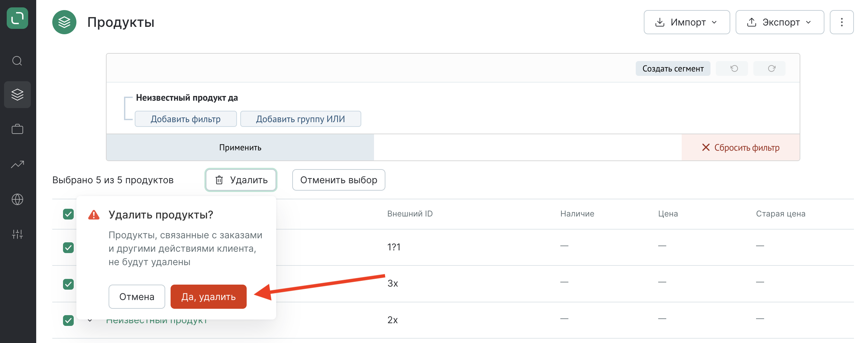Screen dimensions: 868x343
Task: Click the green Products header layers icon
Action: pos(64,22)
